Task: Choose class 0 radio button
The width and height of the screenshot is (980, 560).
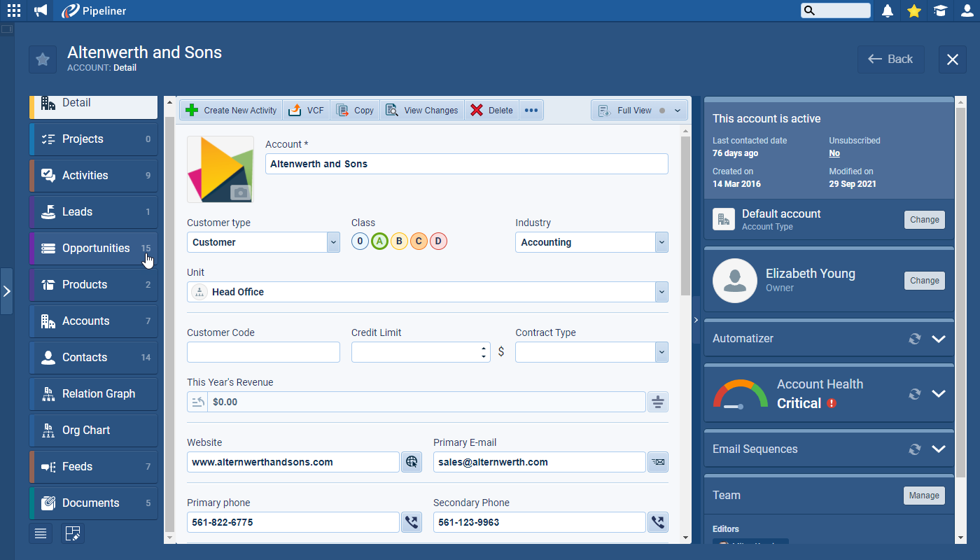Action: 360,241
